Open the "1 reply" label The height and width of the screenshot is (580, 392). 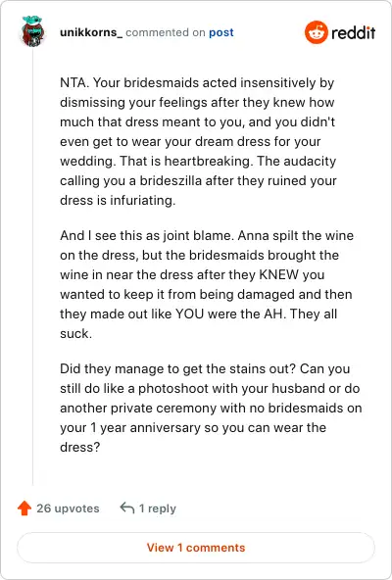[x=158, y=508]
